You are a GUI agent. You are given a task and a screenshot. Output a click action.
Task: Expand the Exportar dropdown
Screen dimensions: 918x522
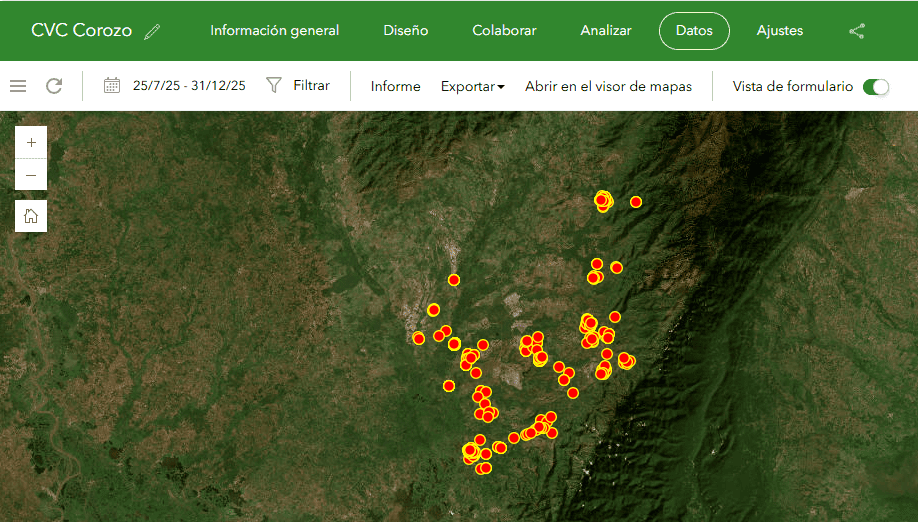tap(472, 87)
